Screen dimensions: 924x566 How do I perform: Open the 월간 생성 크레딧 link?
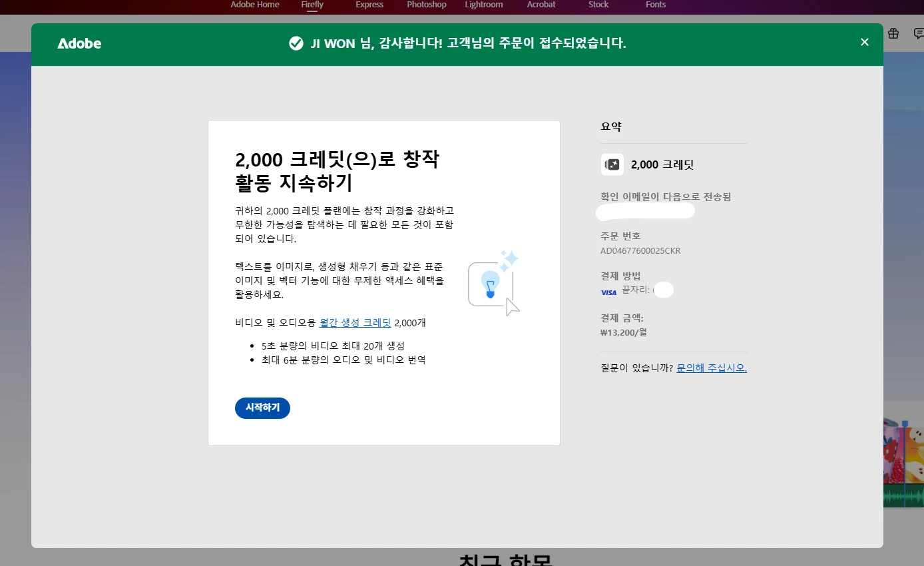355,322
